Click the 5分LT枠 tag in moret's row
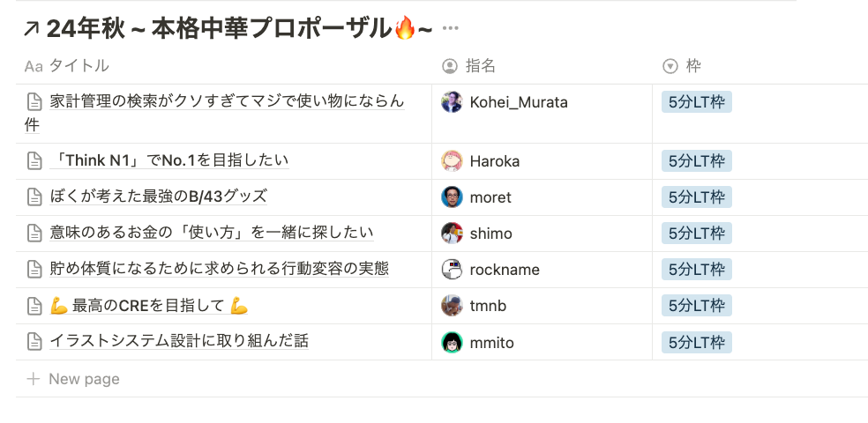The width and height of the screenshot is (868, 423). tap(697, 197)
